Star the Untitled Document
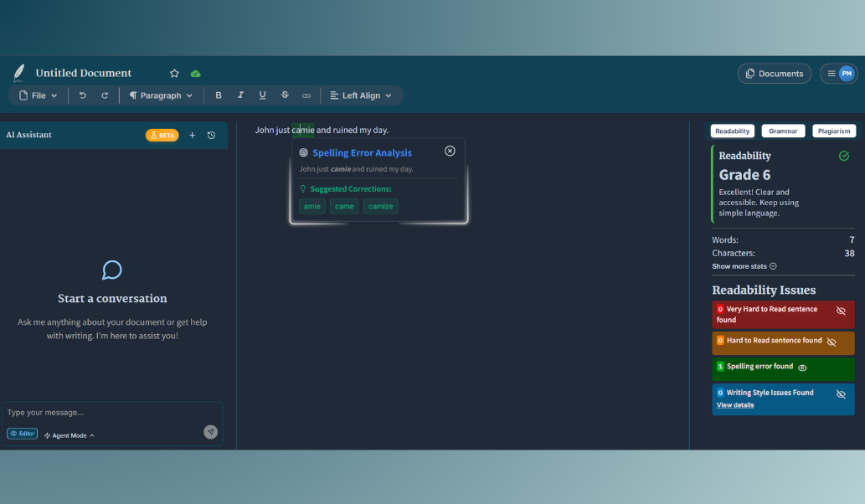Image resolution: width=865 pixels, height=504 pixels. click(x=174, y=73)
